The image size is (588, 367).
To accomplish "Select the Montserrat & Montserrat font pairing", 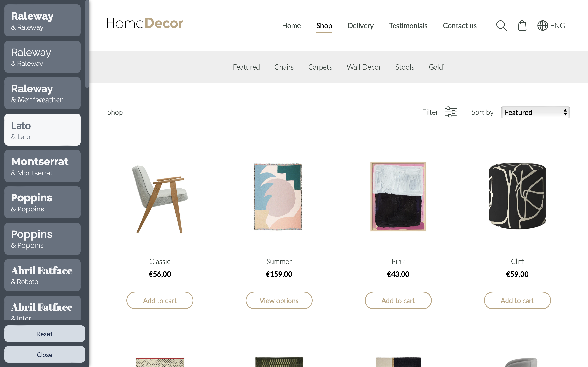I will [43, 166].
